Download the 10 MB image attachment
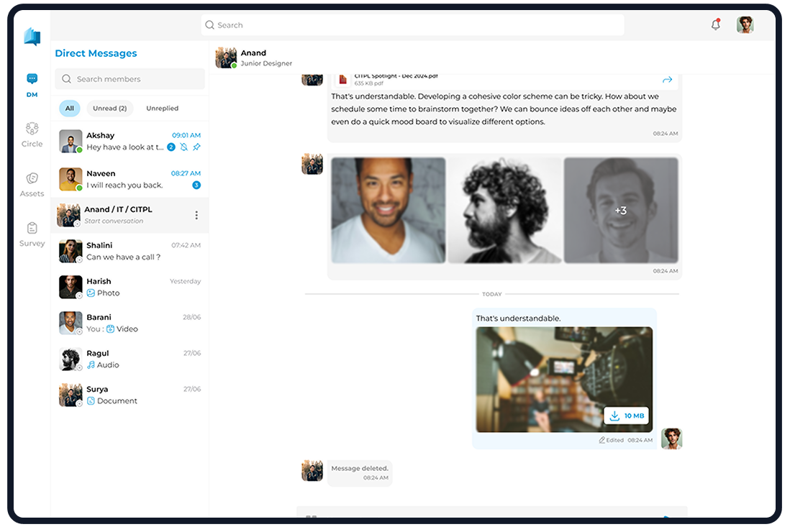The height and width of the screenshot is (532, 790). tap(626, 416)
